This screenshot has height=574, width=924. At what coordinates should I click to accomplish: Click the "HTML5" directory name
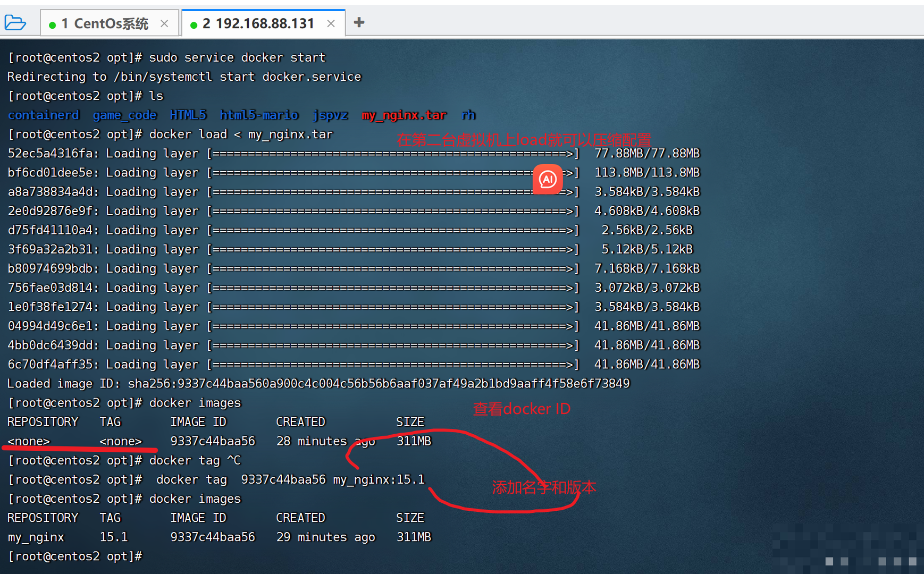click(188, 115)
